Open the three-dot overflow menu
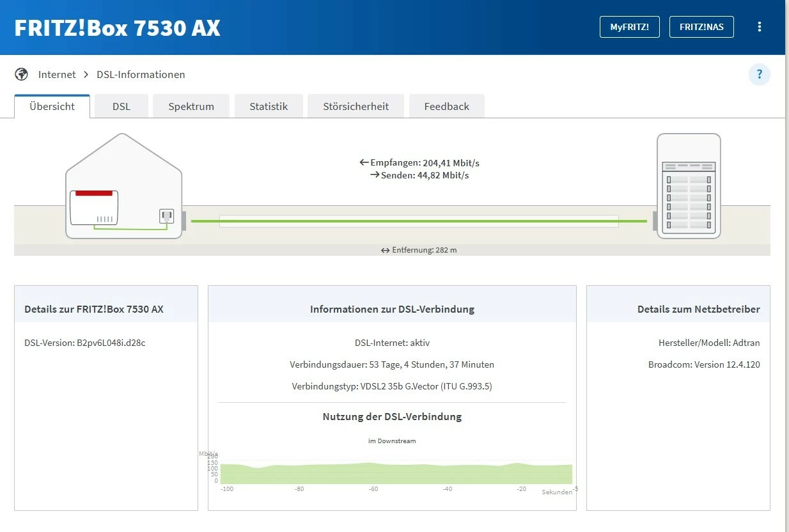This screenshot has height=532, width=789. 760,27
